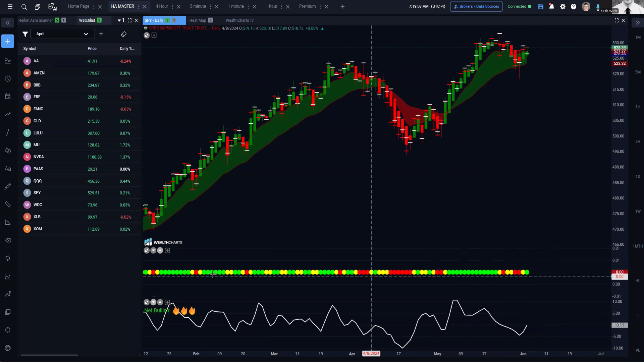Image resolution: width=644 pixels, height=362 pixels.
Task: Toggle S badge on Heikin Ashi Scanner
Action: [57, 20]
